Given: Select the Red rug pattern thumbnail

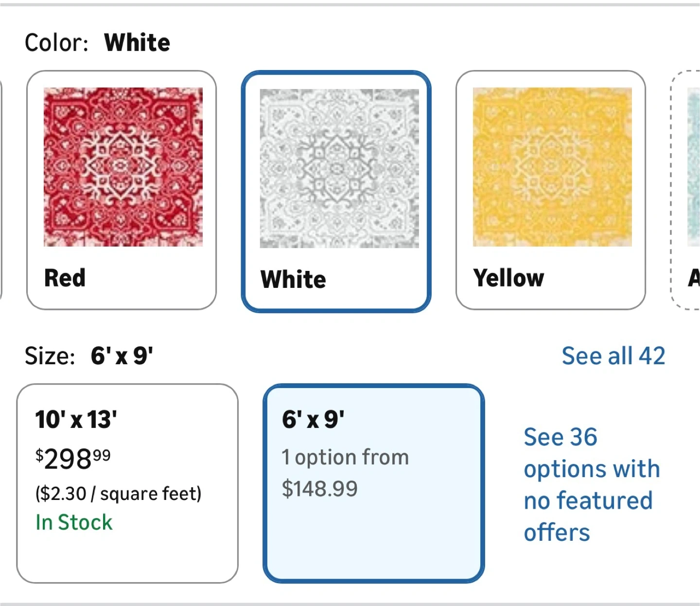Looking at the screenshot, I should click(x=123, y=167).
